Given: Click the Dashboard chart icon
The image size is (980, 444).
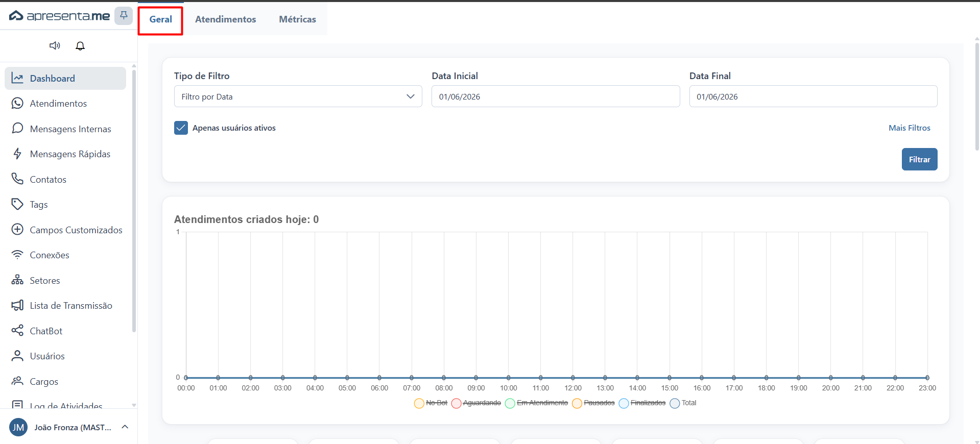Looking at the screenshot, I should (17, 78).
